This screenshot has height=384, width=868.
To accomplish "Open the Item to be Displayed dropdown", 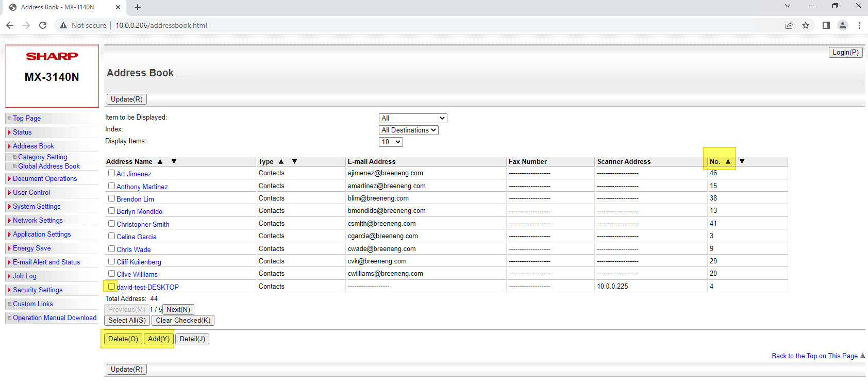I will (413, 118).
